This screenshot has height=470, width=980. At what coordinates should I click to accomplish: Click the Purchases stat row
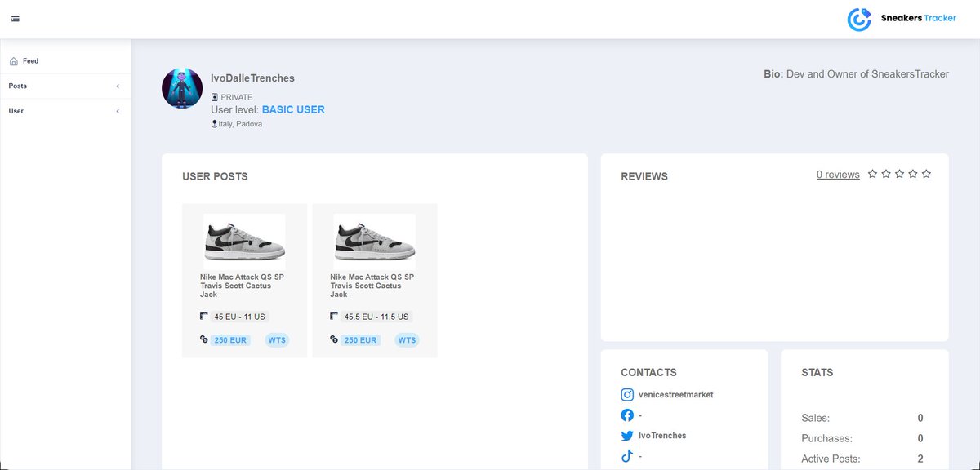862,438
